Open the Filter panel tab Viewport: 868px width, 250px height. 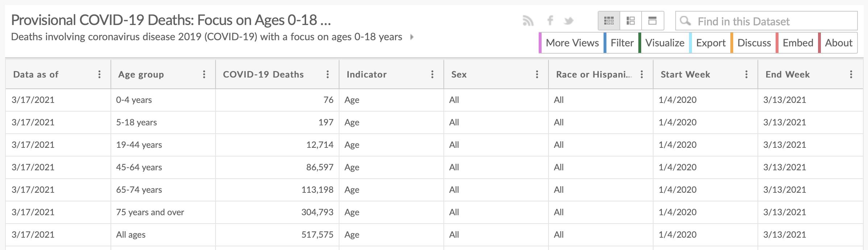pos(621,43)
